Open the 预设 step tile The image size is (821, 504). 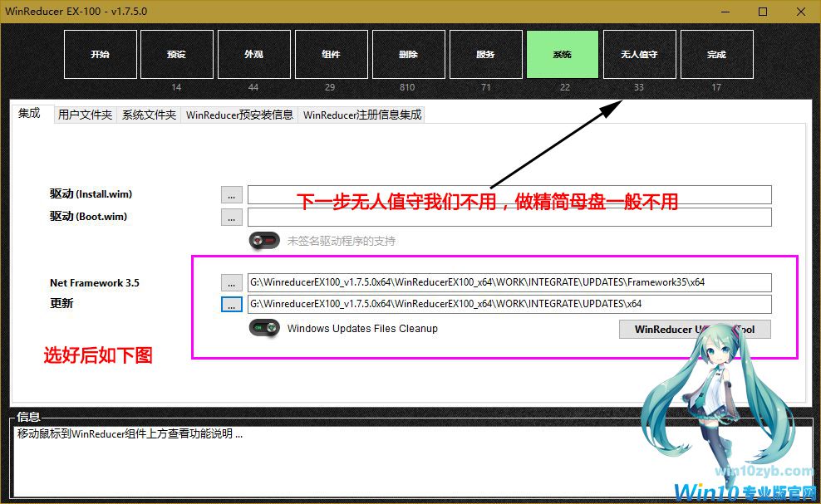tap(176, 55)
